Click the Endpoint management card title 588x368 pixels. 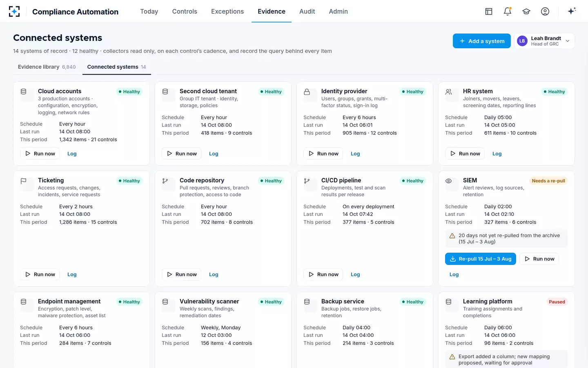[x=69, y=301]
